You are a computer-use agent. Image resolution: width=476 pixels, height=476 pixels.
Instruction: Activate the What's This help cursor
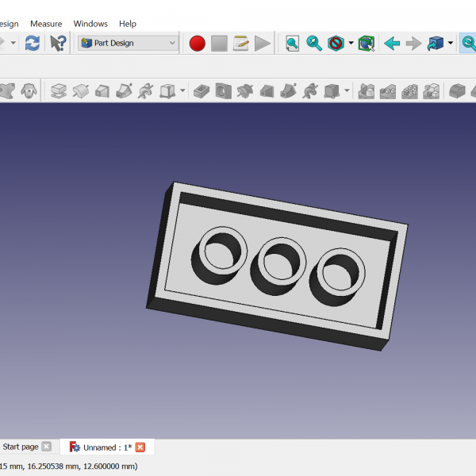[x=58, y=44]
